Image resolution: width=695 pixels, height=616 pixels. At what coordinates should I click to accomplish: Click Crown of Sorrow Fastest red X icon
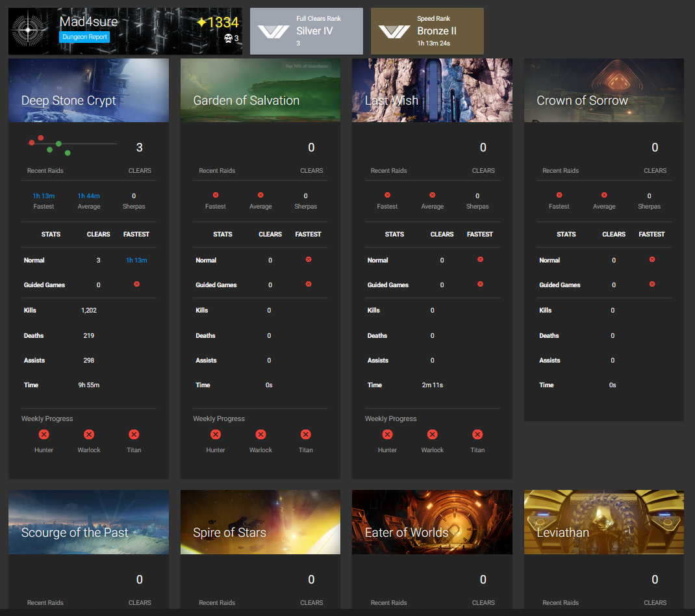[x=559, y=195]
